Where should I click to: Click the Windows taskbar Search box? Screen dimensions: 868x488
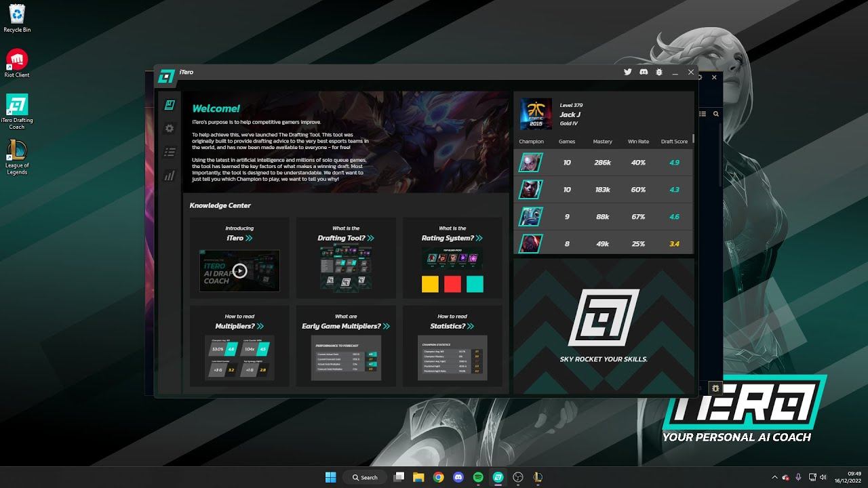coord(366,477)
